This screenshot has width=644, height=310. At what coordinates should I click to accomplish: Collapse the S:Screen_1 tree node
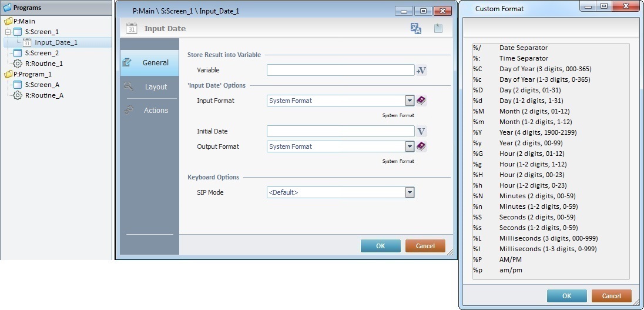8,32
